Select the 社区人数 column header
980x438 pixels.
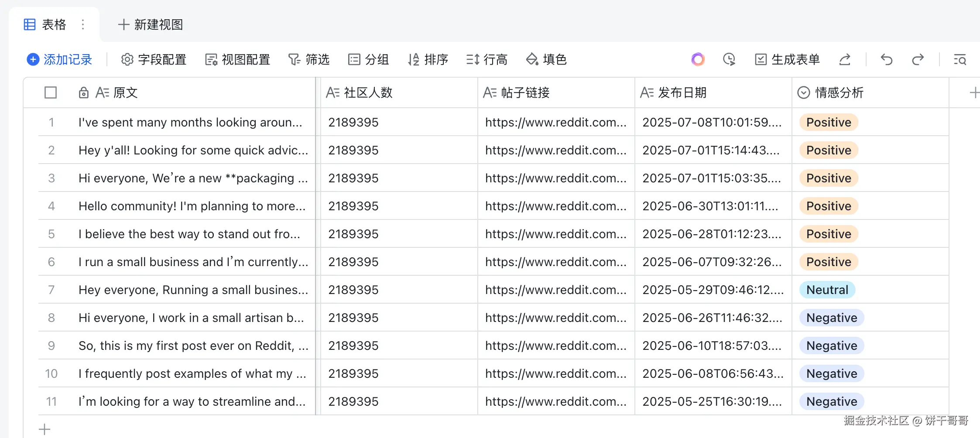(399, 92)
